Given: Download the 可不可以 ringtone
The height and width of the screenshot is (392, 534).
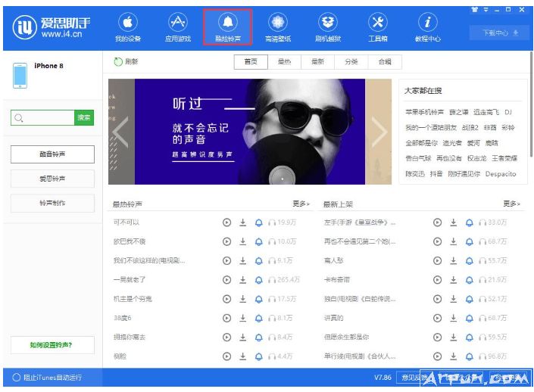Looking at the screenshot, I should click(243, 222).
